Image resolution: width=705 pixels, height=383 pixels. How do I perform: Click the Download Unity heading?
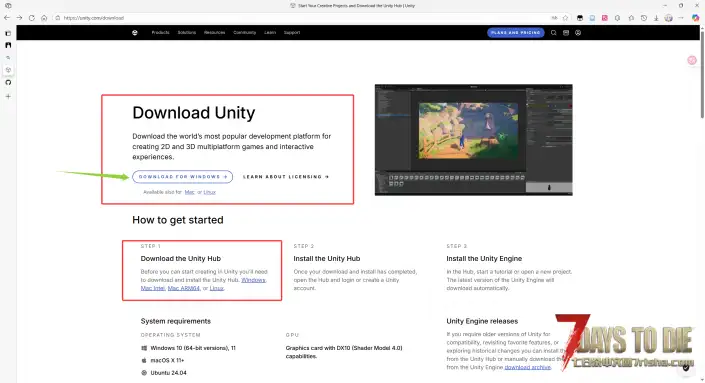pyautogui.click(x=194, y=113)
